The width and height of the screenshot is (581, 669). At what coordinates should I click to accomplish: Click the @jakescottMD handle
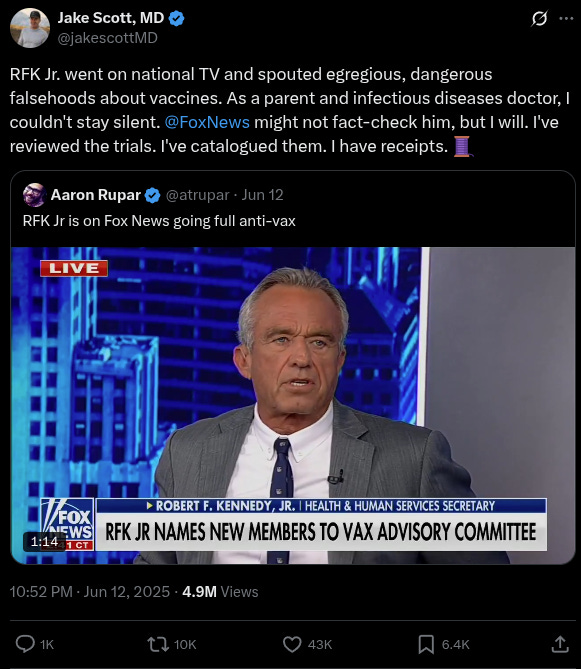coord(107,38)
